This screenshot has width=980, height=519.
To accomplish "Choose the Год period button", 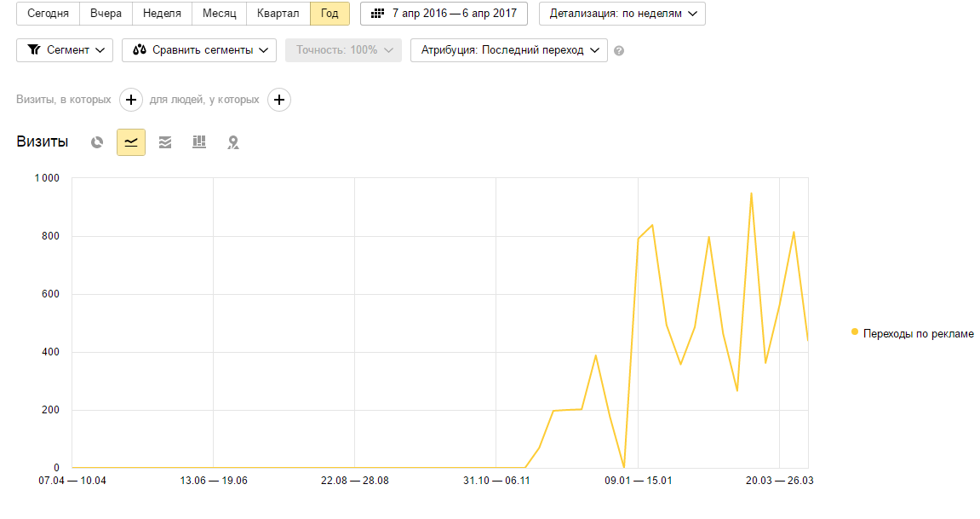I will click(330, 14).
